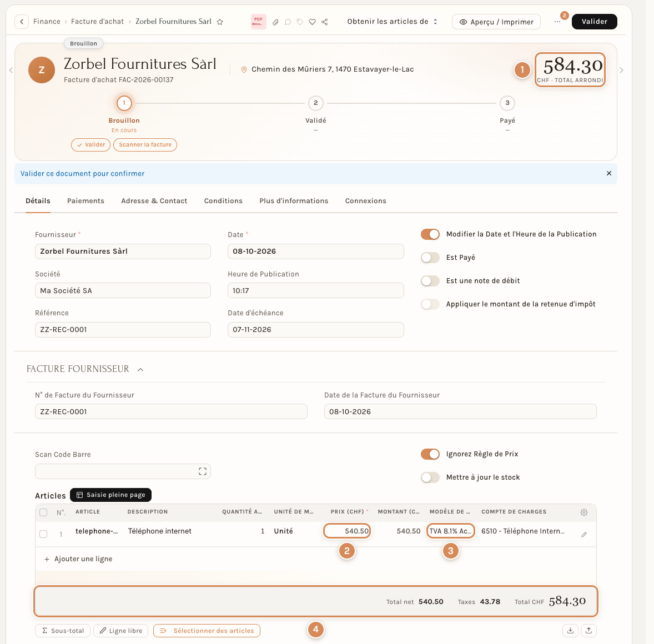This screenshot has width=654, height=644.
Task: Check the select-all checkbox in Articles header
Action: 43,512
